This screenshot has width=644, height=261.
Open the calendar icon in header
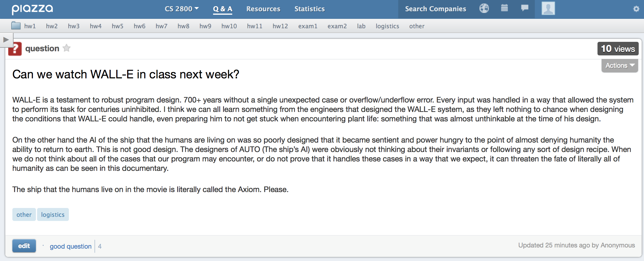pyautogui.click(x=504, y=8)
